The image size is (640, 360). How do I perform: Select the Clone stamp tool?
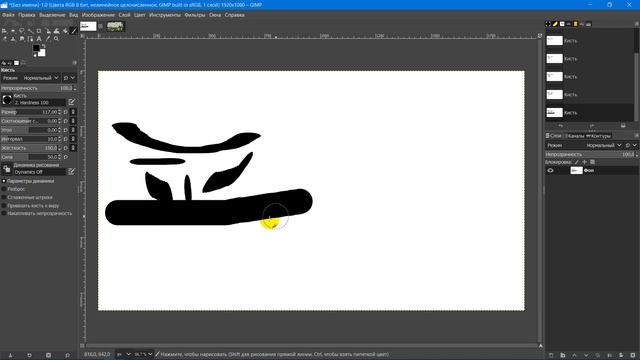13,39
